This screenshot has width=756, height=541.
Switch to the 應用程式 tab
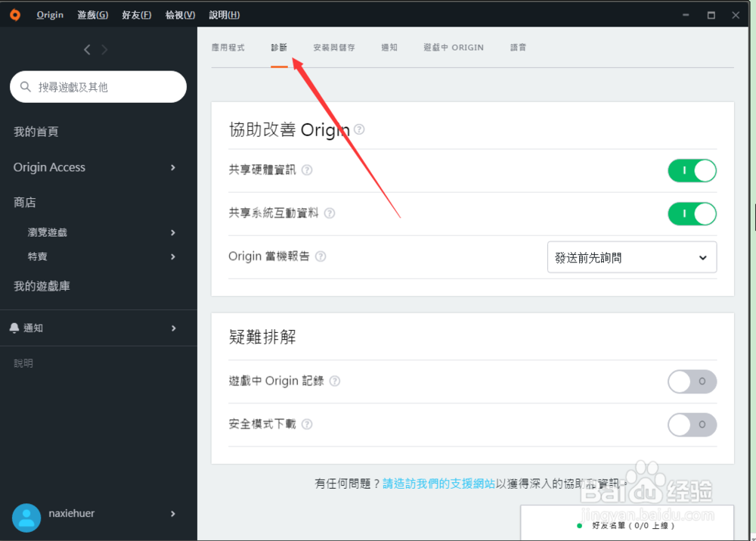228,48
